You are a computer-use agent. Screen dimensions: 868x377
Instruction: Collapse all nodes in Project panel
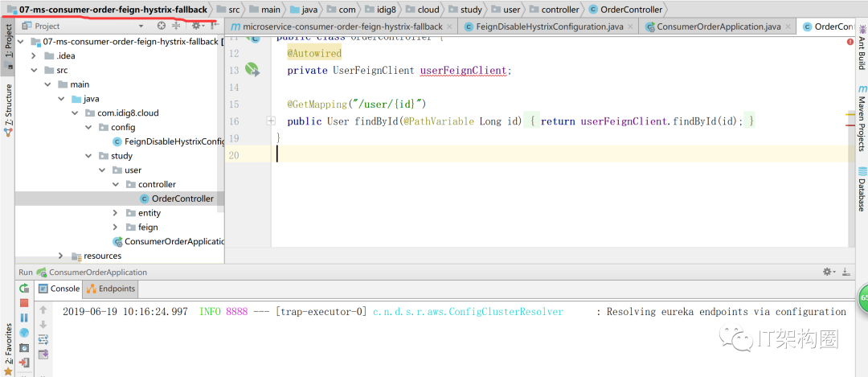tap(177, 26)
